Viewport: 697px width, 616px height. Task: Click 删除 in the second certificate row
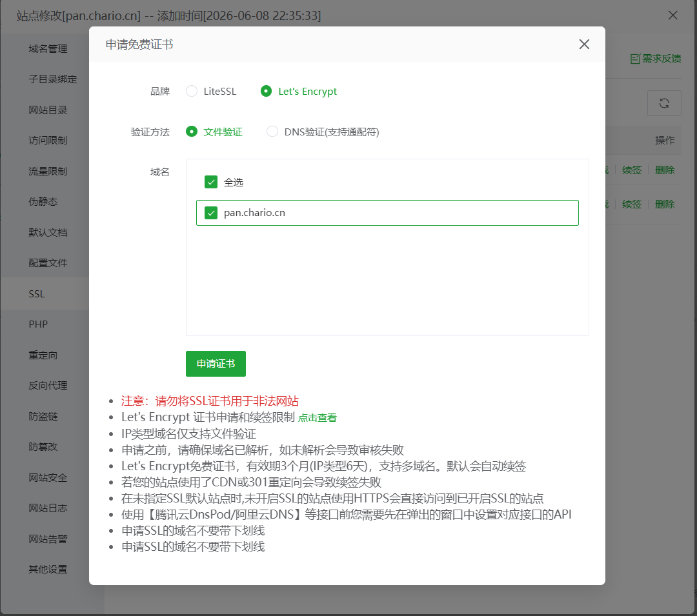tap(665, 204)
